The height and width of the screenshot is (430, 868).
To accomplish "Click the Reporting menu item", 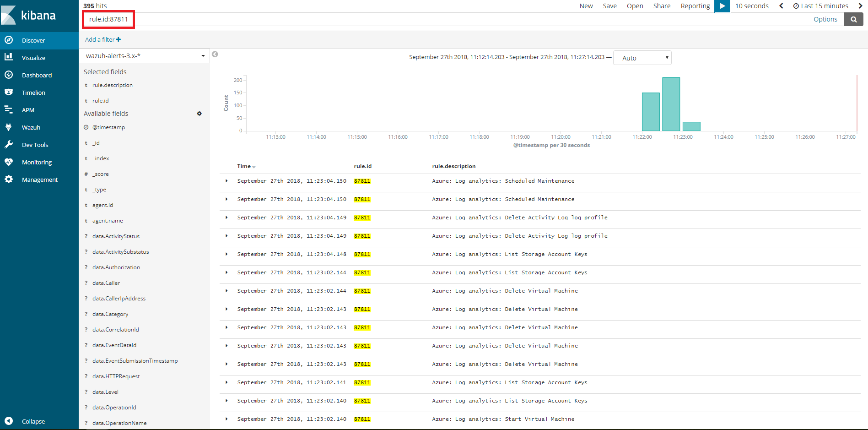I will [x=695, y=6].
